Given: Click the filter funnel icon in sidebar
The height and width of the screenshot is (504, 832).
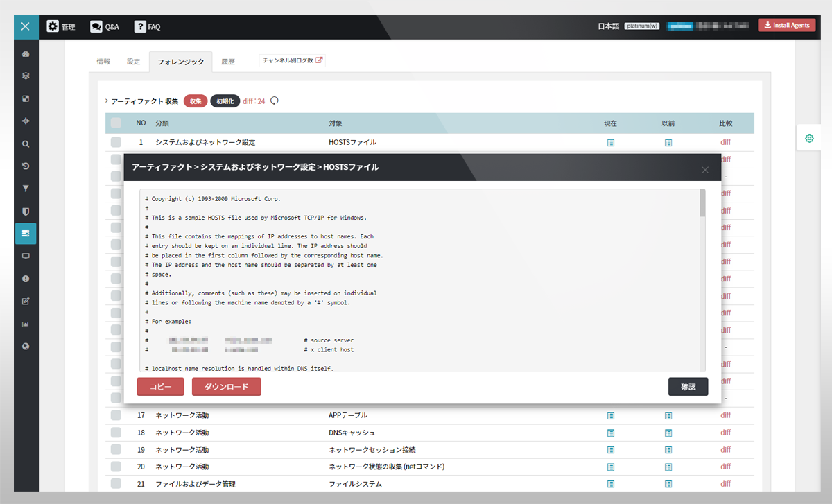Looking at the screenshot, I should 26,189.
